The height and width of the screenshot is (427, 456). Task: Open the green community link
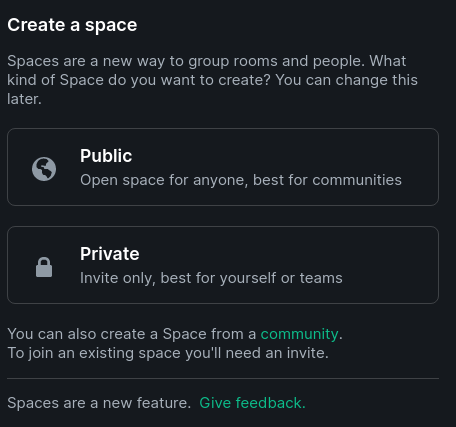(299, 334)
